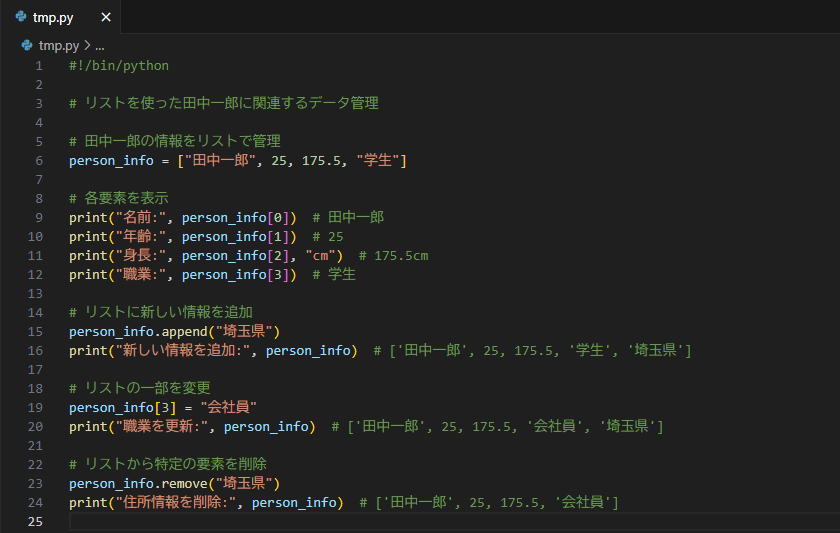Click the comment 'リストの一部を変更'
Screen dimensions: 840x533
point(147,388)
